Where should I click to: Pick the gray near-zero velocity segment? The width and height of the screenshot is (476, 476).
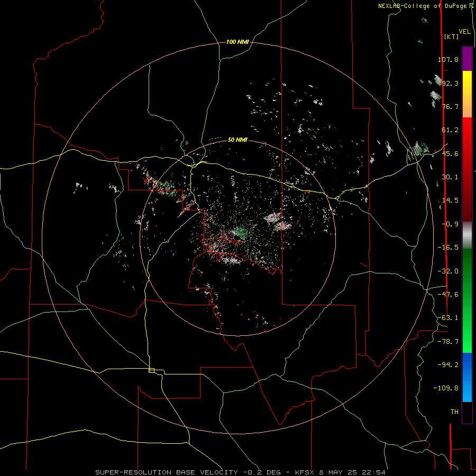pyautogui.click(x=467, y=235)
